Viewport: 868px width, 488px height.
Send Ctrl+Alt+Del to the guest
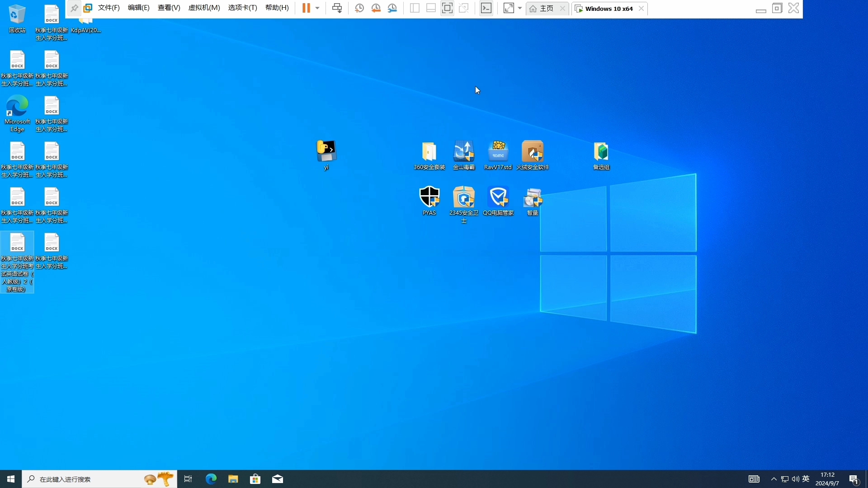click(337, 8)
